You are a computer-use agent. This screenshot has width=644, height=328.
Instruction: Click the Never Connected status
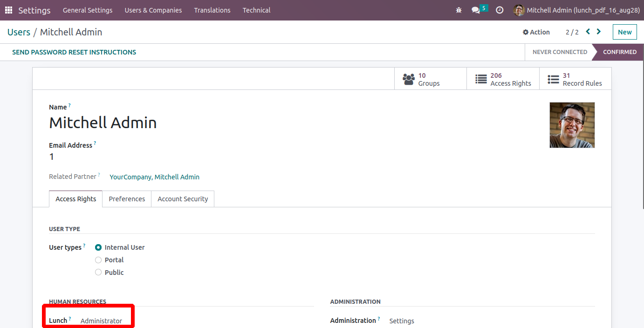tap(560, 52)
